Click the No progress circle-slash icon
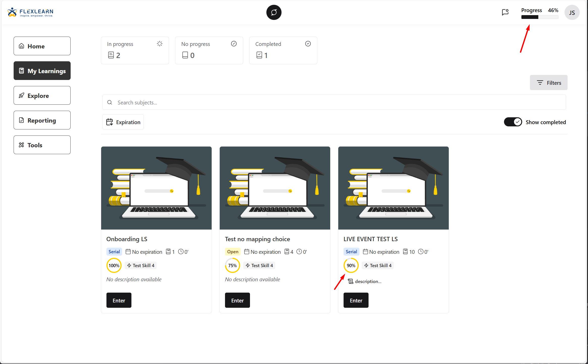Screen dimensions: 588x364 click(x=234, y=44)
